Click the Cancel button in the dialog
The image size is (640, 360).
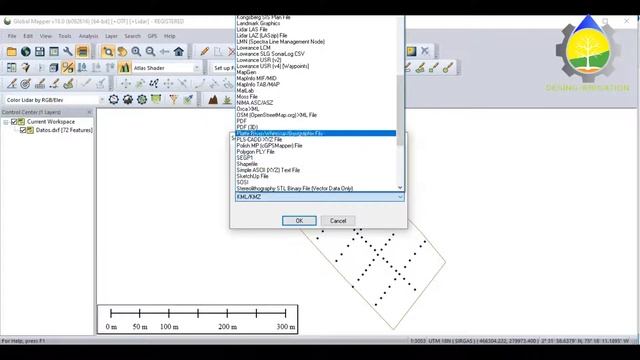pos(338,221)
